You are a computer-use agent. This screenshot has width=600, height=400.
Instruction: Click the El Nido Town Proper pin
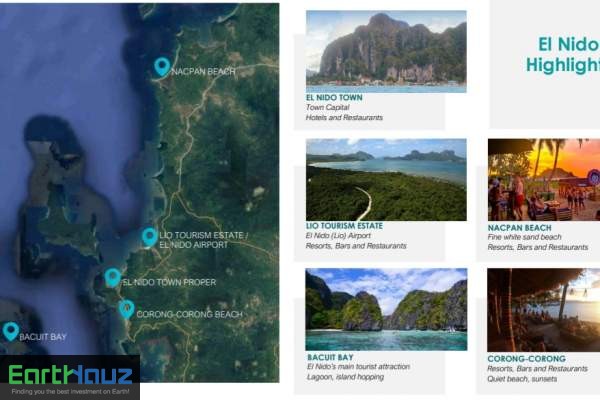(113, 277)
